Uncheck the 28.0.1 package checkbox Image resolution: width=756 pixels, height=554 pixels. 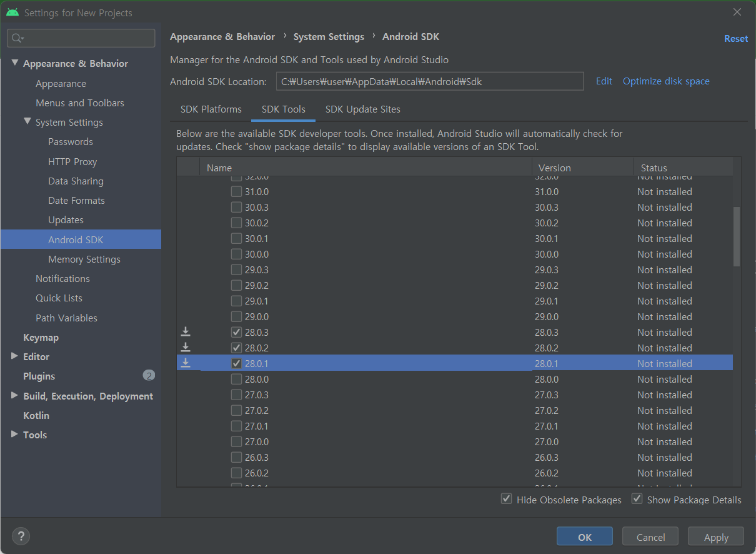tap(236, 363)
